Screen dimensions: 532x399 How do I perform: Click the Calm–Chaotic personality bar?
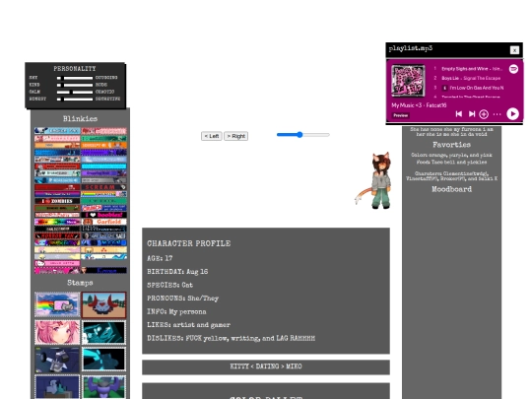pos(75,92)
